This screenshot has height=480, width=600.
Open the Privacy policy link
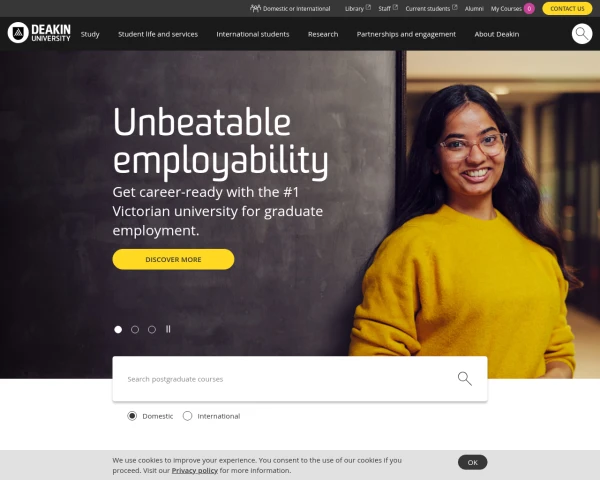click(x=194, y=470)
